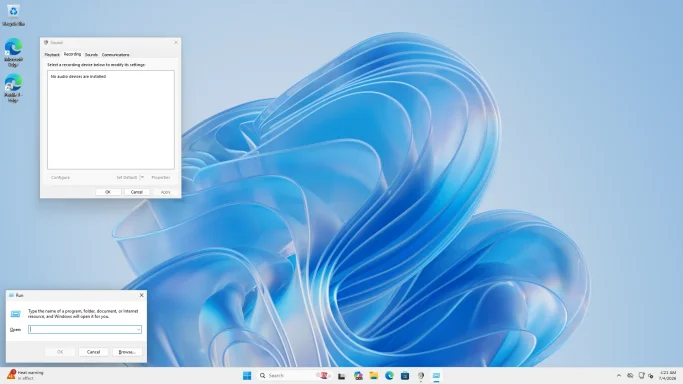Open the Communications tab
The image size is (683, 384).
point(115,55)
